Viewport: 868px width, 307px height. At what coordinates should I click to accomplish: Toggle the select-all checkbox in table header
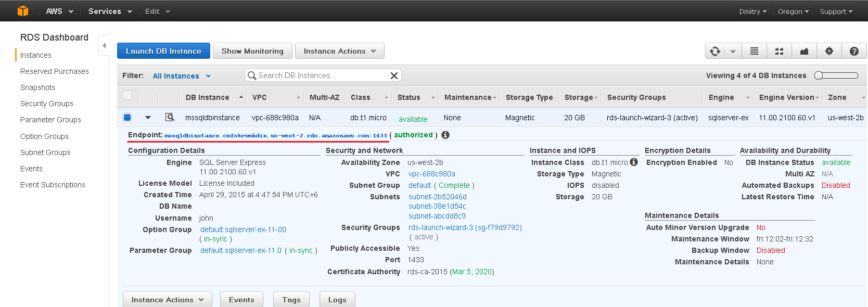[127, 95]
